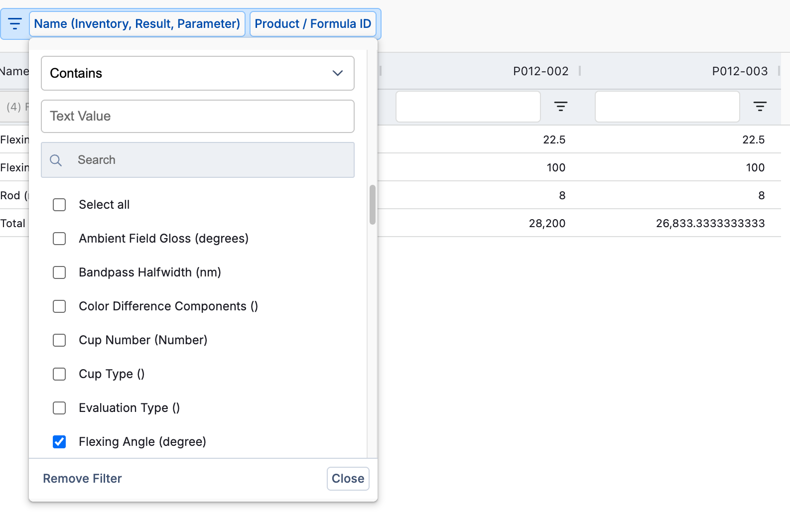Toggle the Select all checkbox
Image resolution: width=790 pixels, height=532 pixels.
pos(59,205)
